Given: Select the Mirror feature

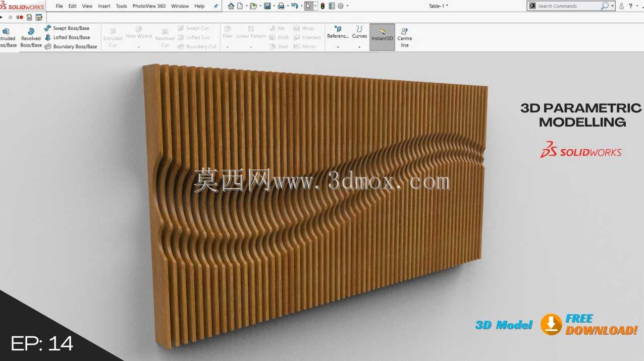Looking at the screenshot, I should click(x=304, y=46).
